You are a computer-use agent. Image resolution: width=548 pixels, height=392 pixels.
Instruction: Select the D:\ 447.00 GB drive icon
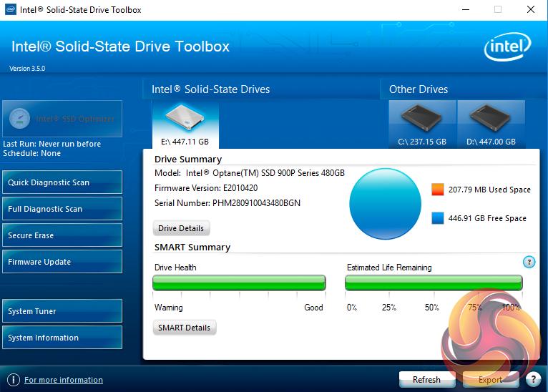click(x=491, y=124)
